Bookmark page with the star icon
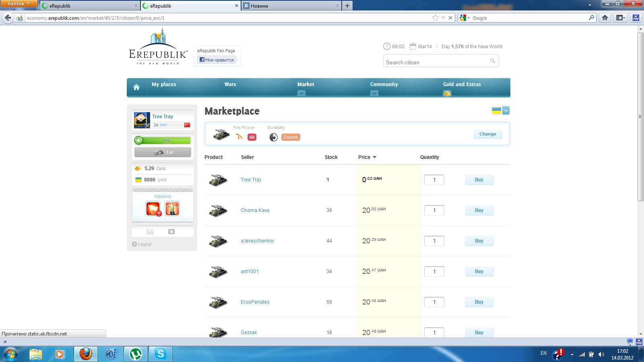The image size is (644, 362). (435, 18)
